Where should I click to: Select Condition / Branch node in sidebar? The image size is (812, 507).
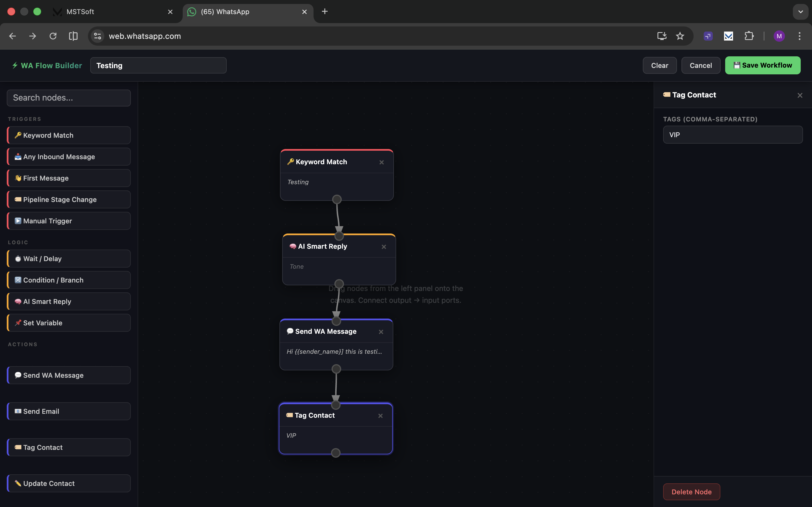[x=69, y=280]
